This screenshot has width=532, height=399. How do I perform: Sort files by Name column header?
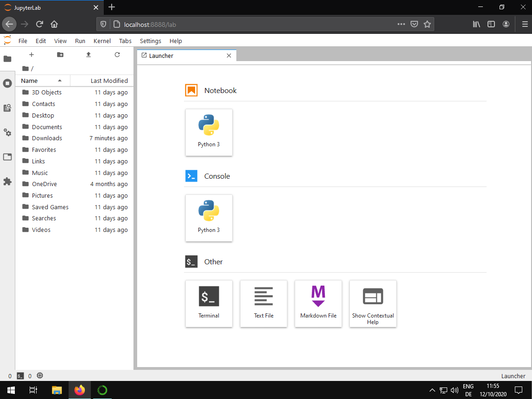point(30,81)
